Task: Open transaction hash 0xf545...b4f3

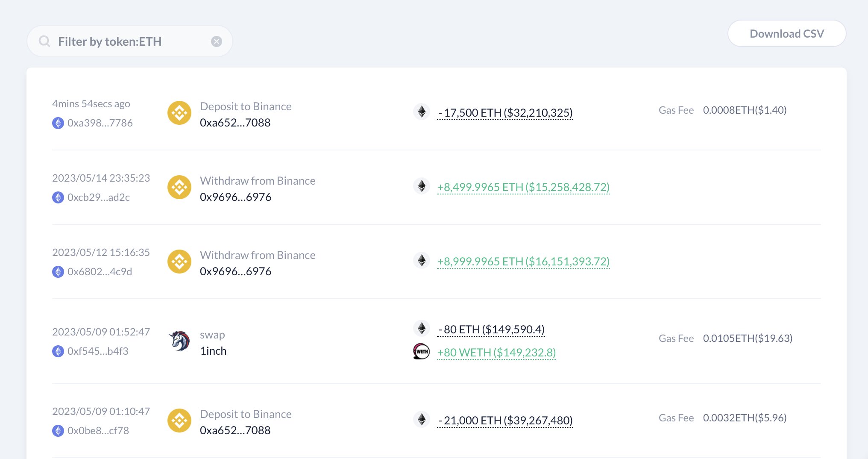Action: tap(98, 351)
